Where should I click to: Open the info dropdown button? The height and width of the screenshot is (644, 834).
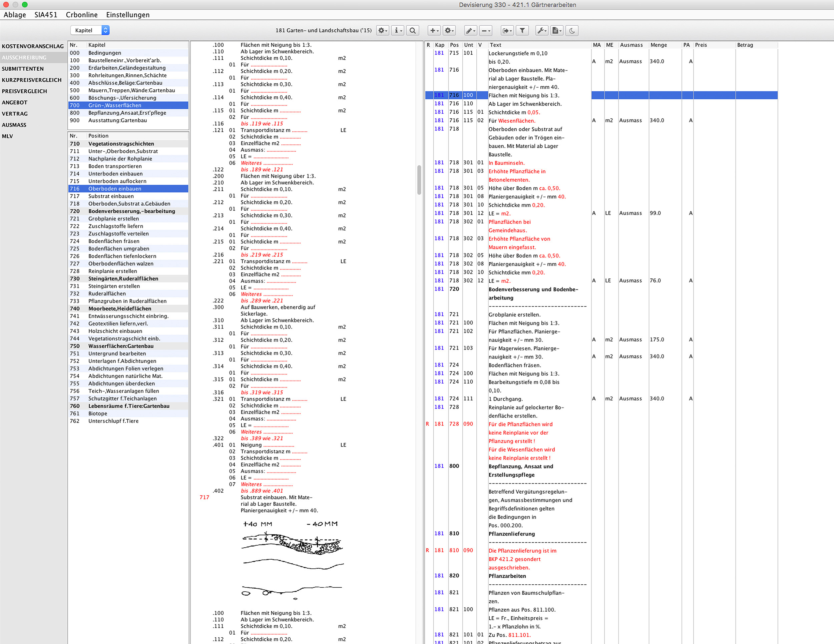[x=398, y=31]
